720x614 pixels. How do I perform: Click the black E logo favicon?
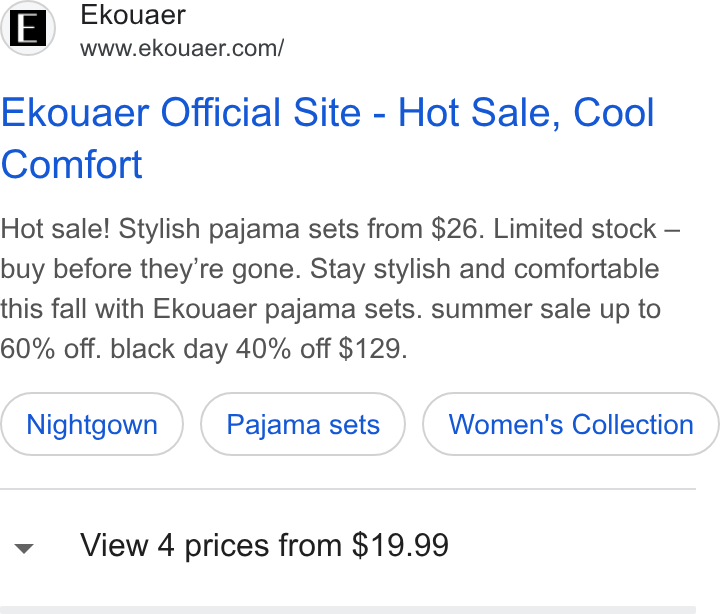tap(28, 28)
